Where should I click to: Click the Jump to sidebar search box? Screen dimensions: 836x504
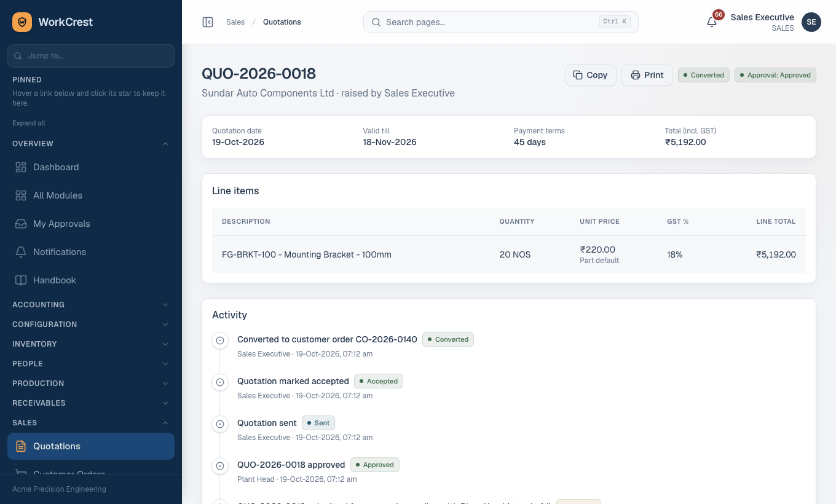pos(91,55)
